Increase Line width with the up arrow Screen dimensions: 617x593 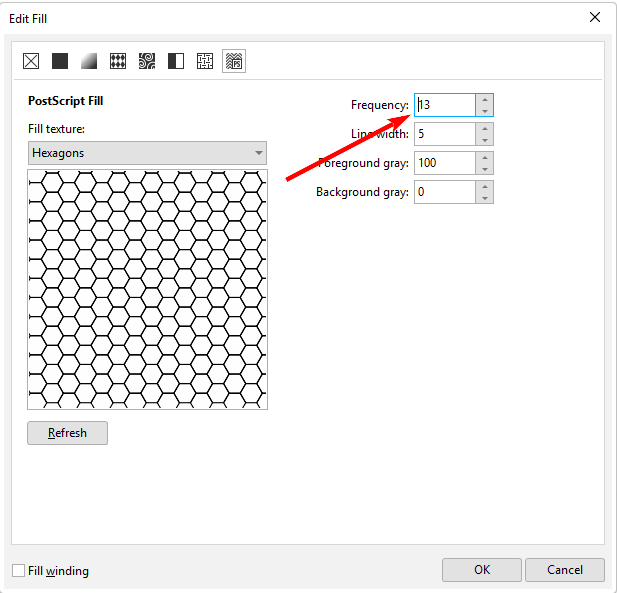tap(485, 129)
